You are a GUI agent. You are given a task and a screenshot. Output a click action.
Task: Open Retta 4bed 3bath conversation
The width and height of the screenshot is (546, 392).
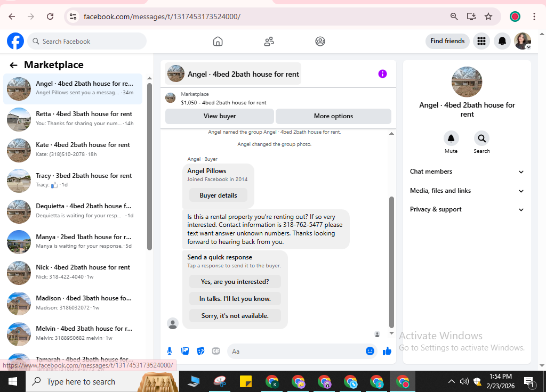73,119
